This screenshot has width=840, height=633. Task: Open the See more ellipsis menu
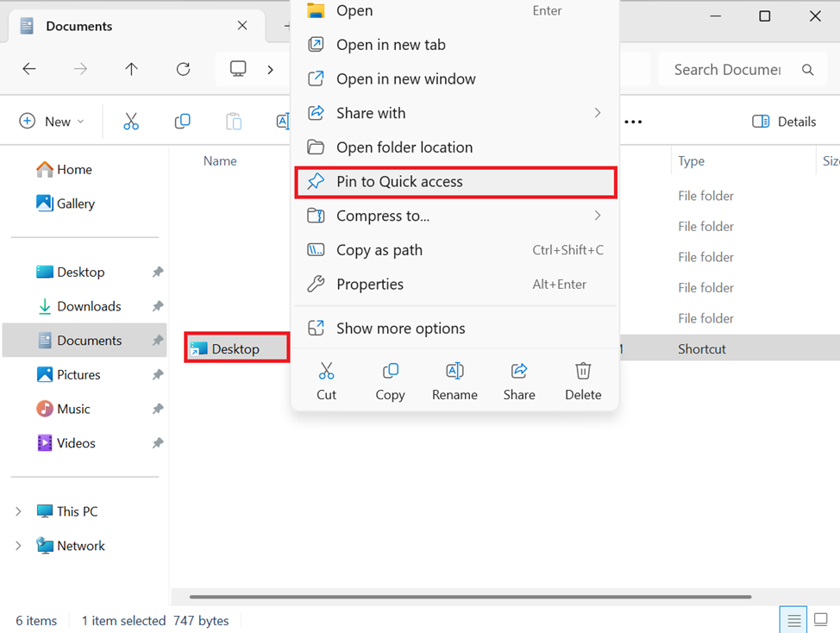click(x=633, y=122)
